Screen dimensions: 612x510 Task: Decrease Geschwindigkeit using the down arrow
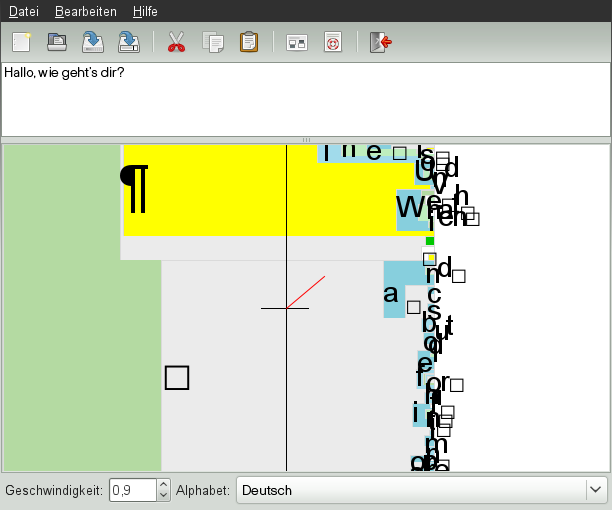tap(164, 496)
